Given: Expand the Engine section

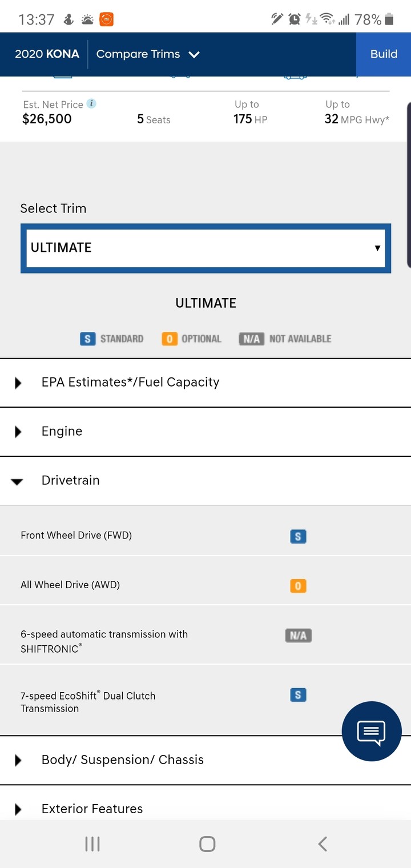Looking at the screenshot, I should point(205,432).
